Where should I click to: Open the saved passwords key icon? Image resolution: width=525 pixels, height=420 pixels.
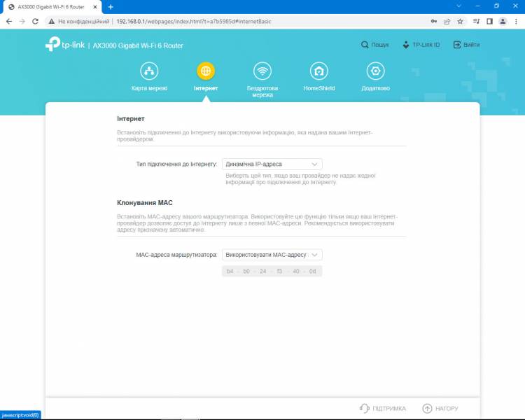tap(434, 22)
